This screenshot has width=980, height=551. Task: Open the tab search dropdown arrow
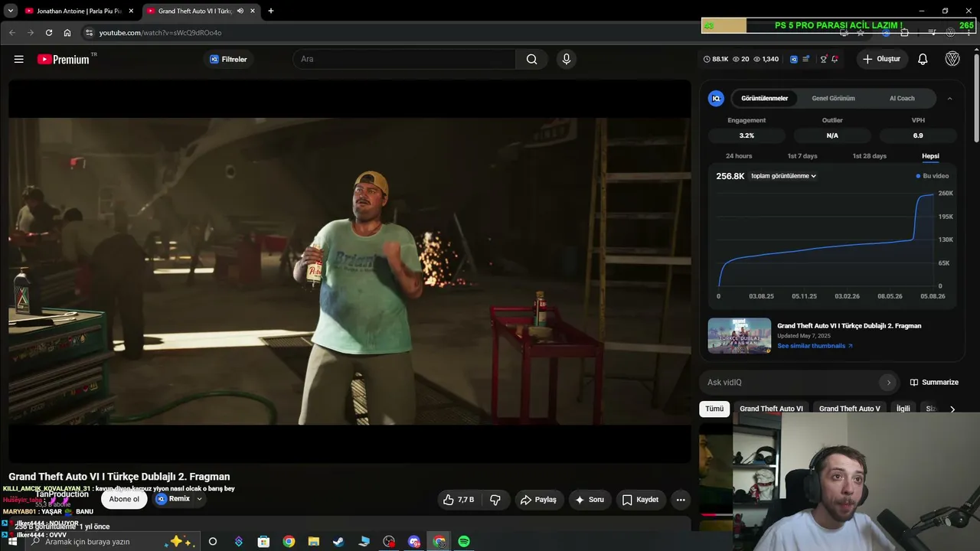pyautogui.click(x=10, y=11)
